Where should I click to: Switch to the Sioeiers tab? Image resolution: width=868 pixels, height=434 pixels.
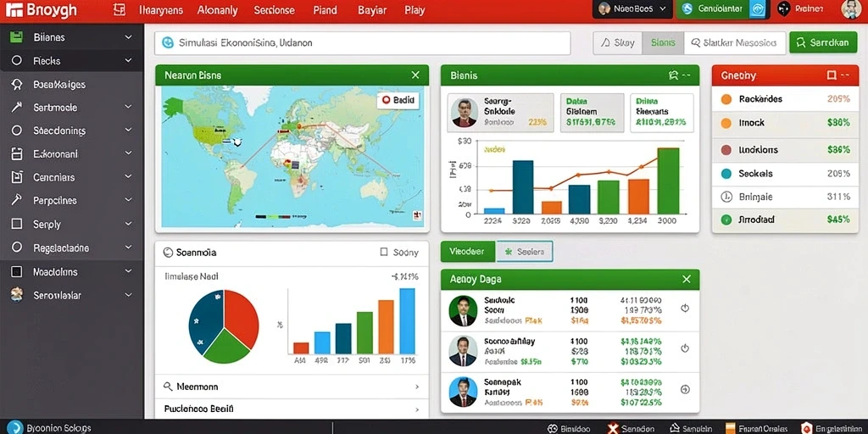point(525,251)
